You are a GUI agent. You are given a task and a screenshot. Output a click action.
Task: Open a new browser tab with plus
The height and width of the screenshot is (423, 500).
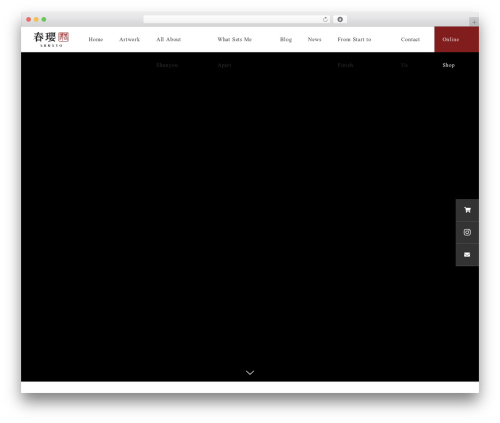point(474,22)
